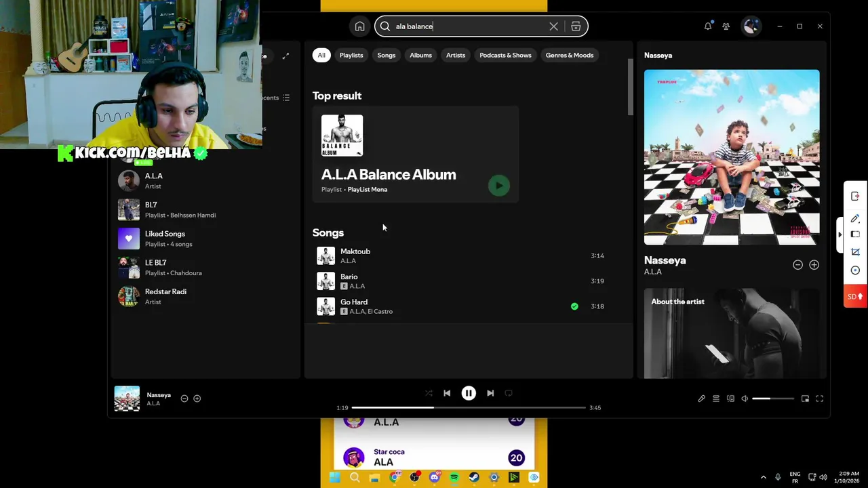Open the Nasseya title in the right panel
This screenshot has height=488, width=868.
665,260
